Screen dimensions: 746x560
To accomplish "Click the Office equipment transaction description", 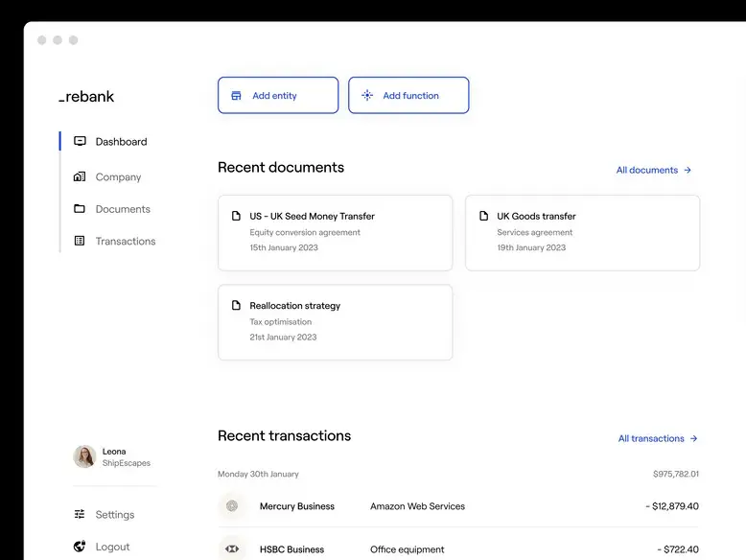I will [407, 549].
